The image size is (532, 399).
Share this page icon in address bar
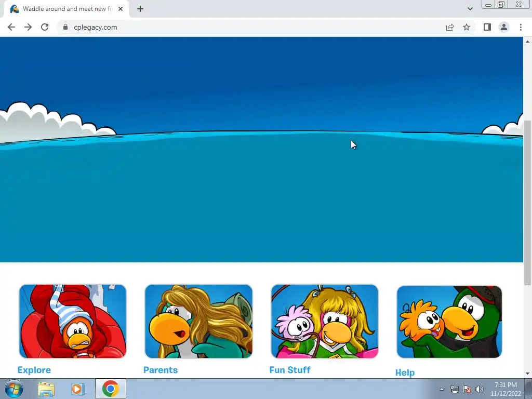[x=450, y=27]
